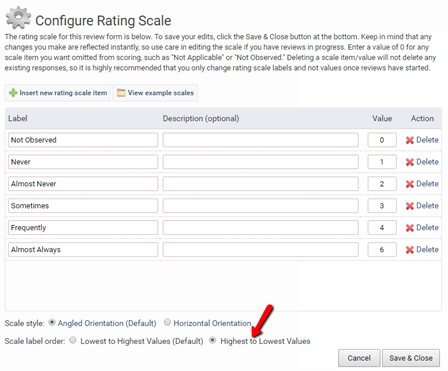Click the green plus Insert new rating scale item icon

point(13,93)
